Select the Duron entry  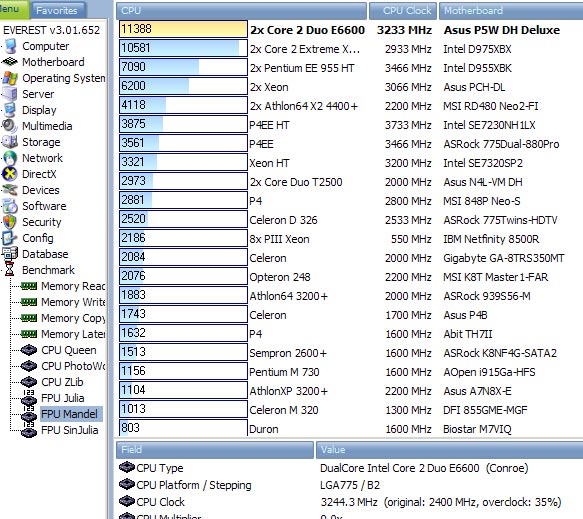point(264,429)
